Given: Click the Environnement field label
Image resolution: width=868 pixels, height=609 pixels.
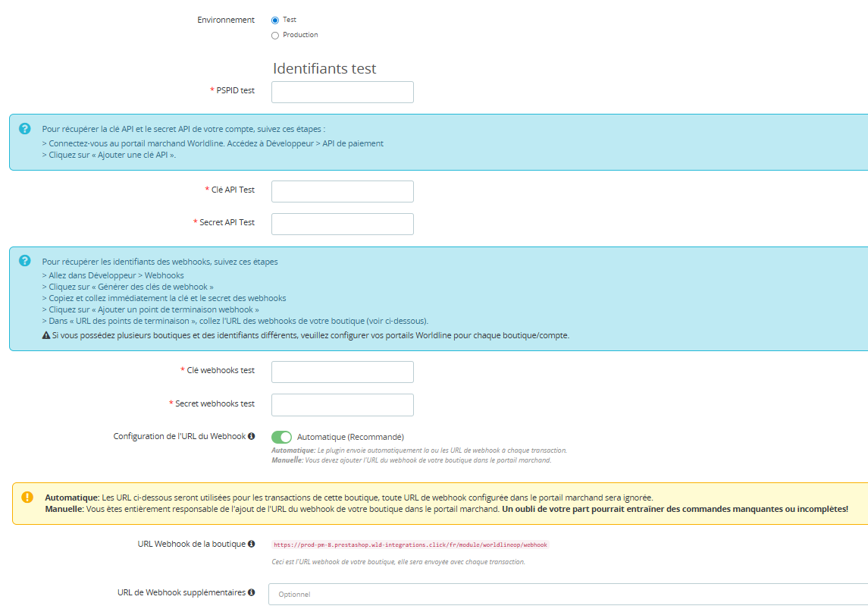Looking at the screenshot, I should [226, 20].
